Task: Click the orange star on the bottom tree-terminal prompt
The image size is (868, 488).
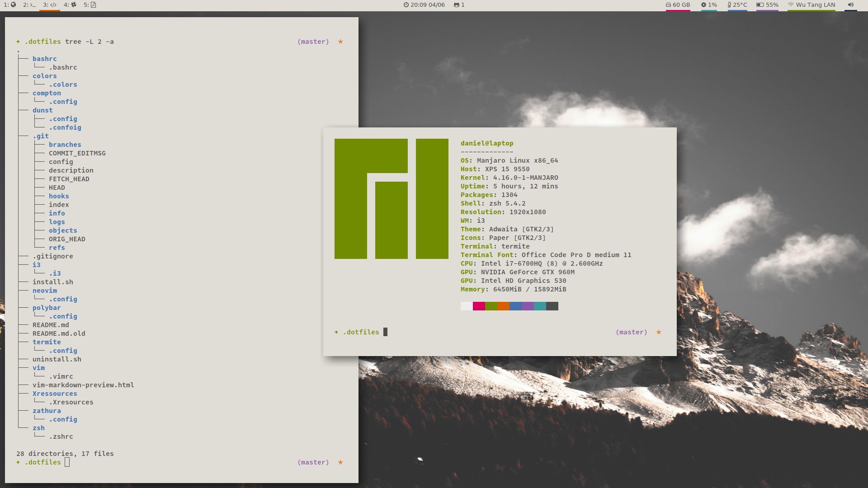Action: point(340,462)
